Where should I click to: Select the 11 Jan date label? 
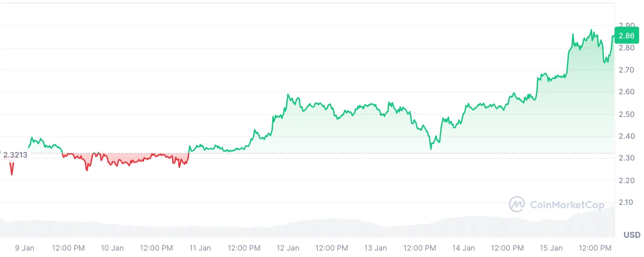point(200,248)
